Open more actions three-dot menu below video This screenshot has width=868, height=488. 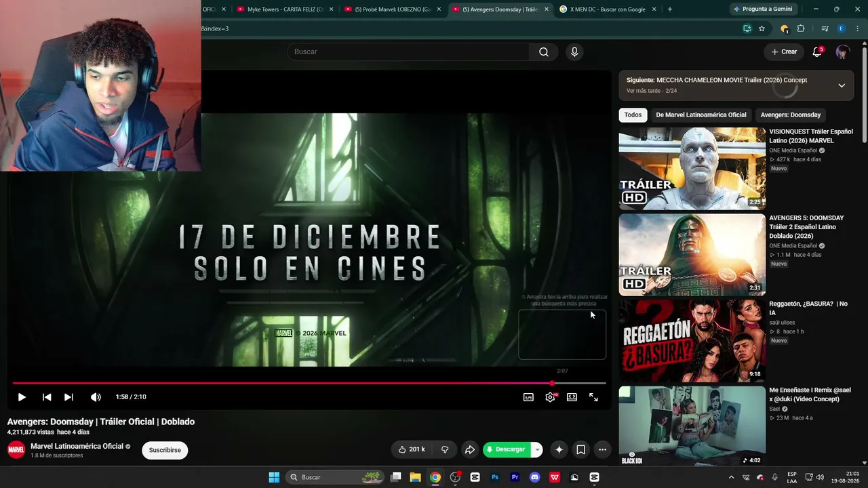602,449
